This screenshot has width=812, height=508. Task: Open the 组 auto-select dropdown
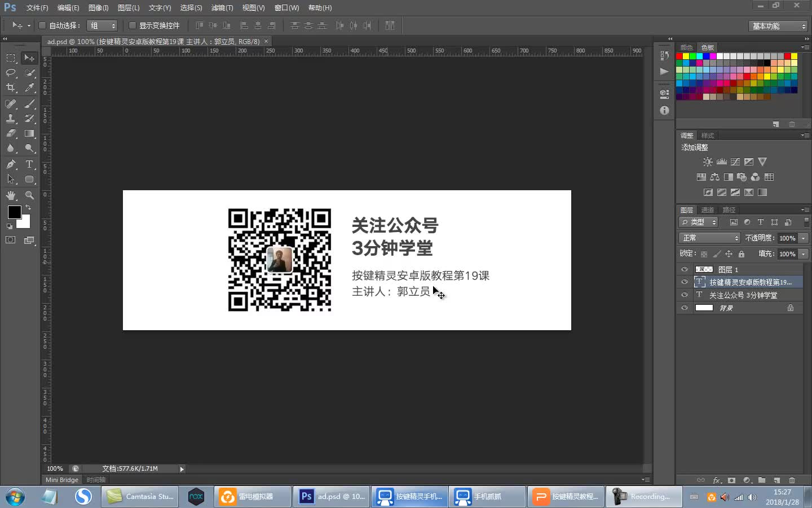click(102, 25)
